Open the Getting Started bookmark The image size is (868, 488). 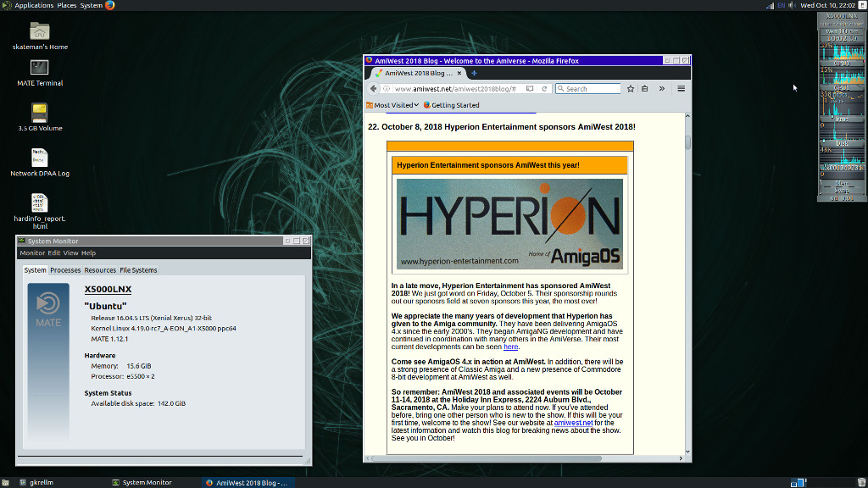pyautogui.click(x=452, y=105)
